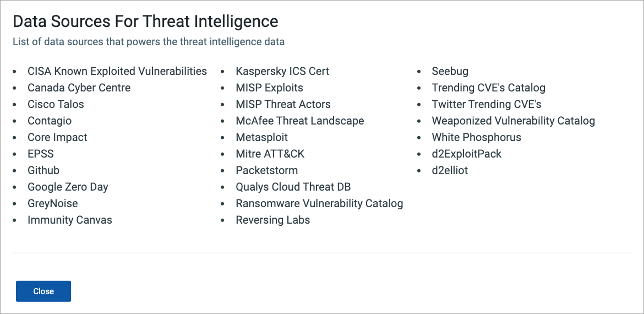The width and height of the screenshot is (644, 314).
Task: Click Twitter Trending CVE's entry
Action: 487,104
